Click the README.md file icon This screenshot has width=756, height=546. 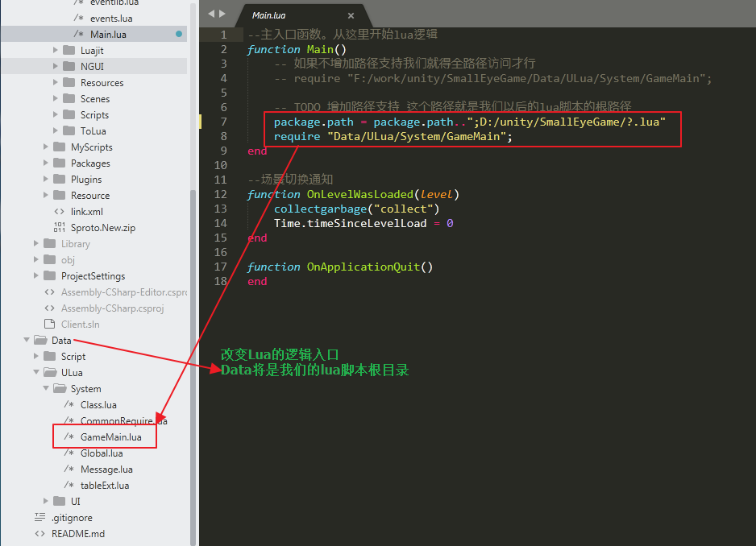pos(40,533)
